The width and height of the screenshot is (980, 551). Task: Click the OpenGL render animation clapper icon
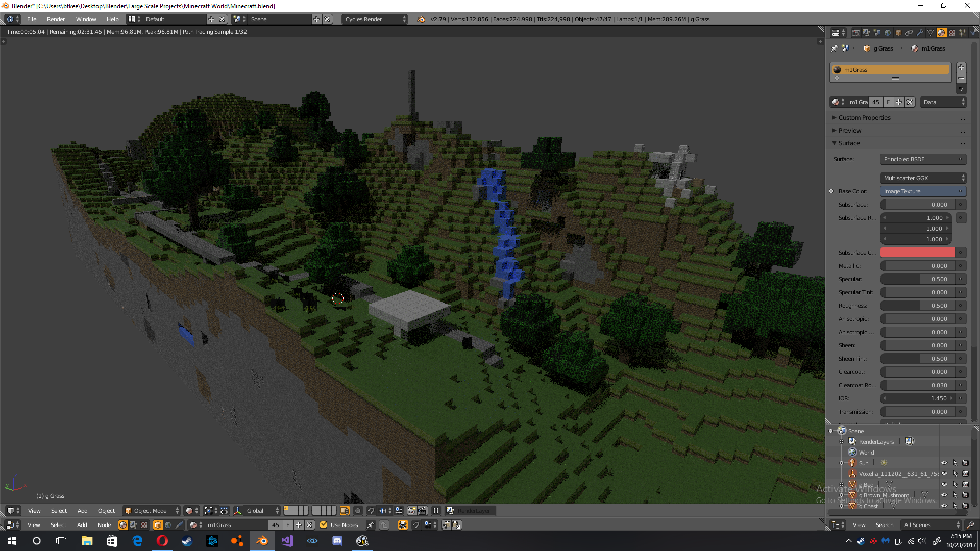pyautogui.click(x=422, y=511)
